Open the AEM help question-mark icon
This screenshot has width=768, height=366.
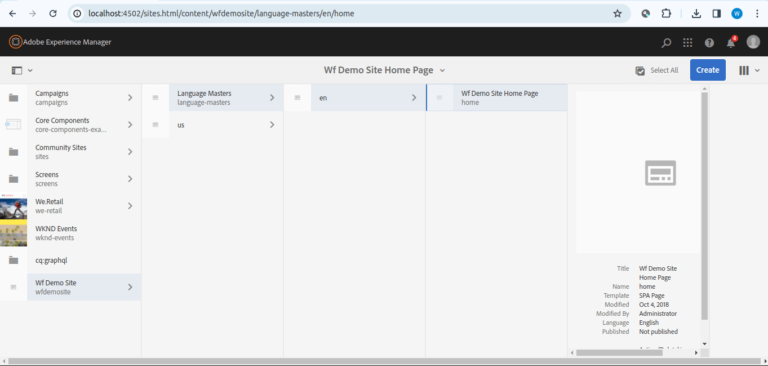[709, 43]
